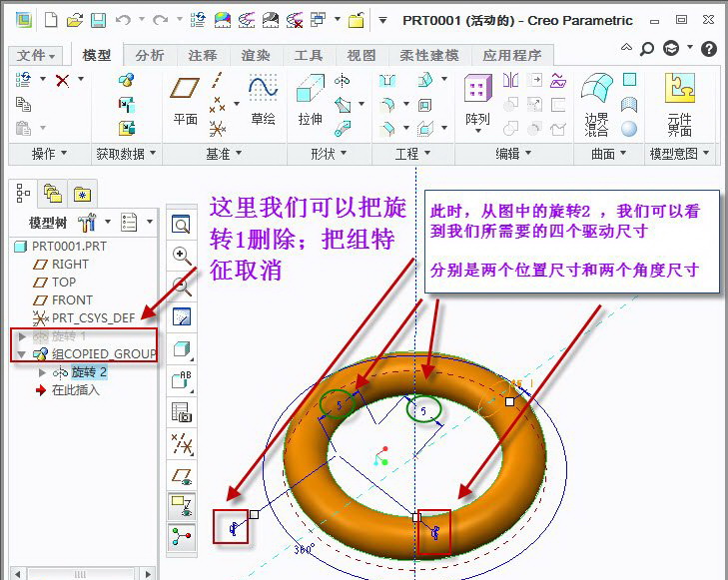Select PRT0001.PRT root tree item

(61, 246)
